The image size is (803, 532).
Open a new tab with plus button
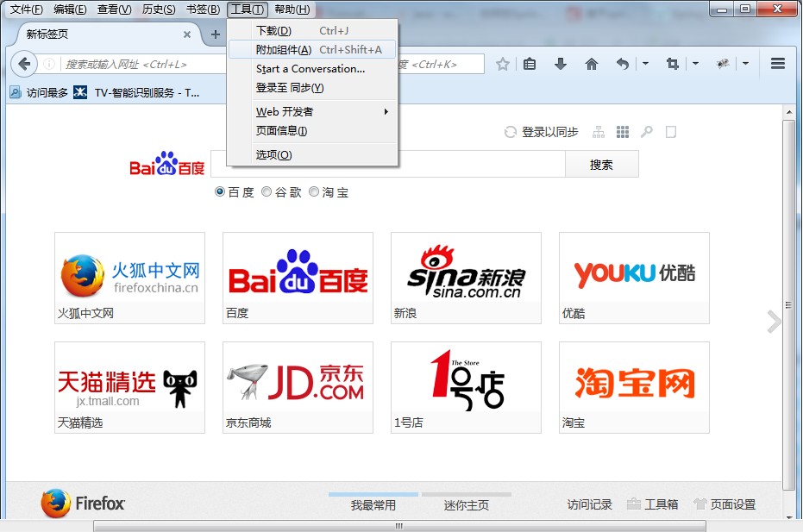coord(216,34)
